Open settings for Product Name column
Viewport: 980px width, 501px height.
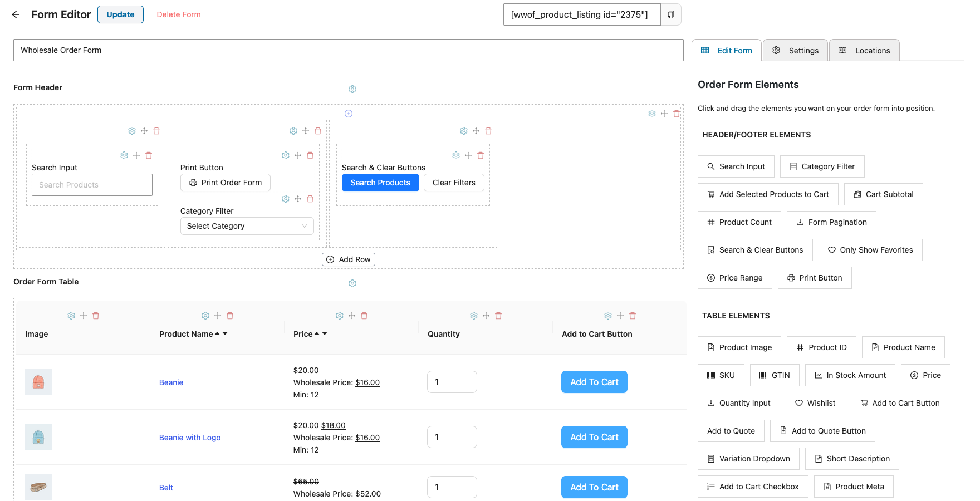click(x=205, y=316)
